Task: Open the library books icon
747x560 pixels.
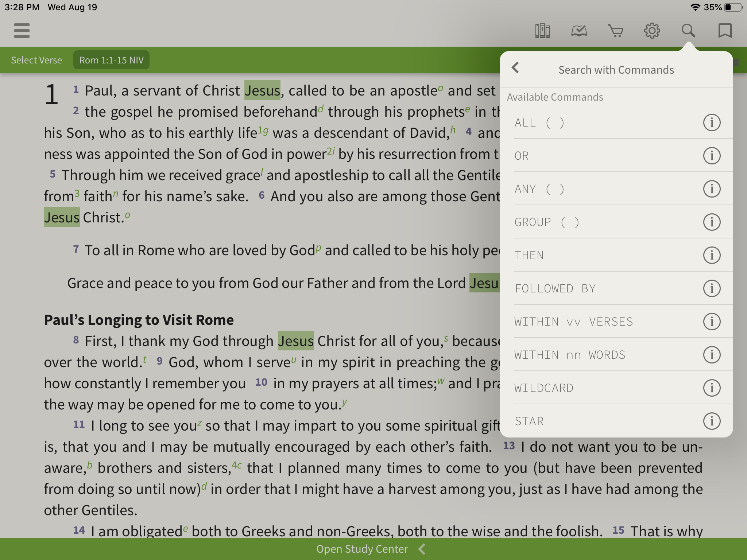Action: (x=542, y=31)
